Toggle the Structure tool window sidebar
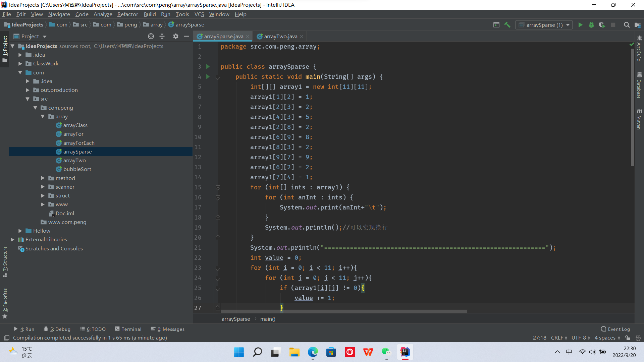 click(x=5, y=261)
